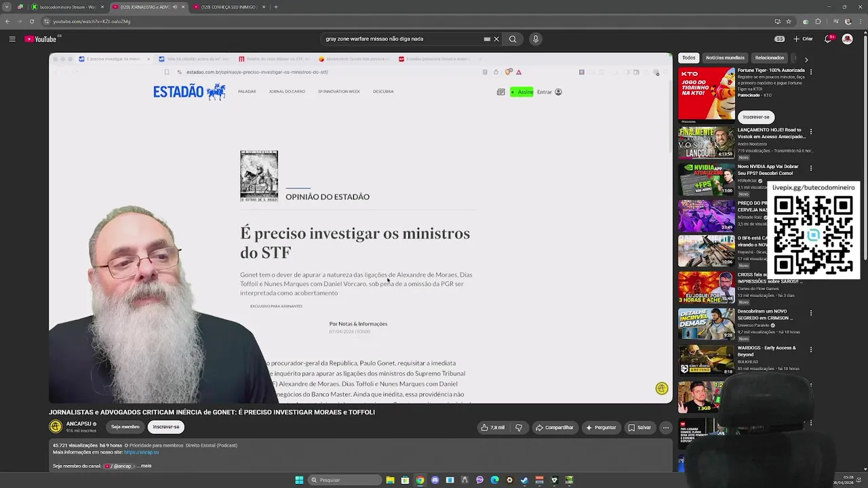Click the taskbar Pesquisar search box
868x488 pixels.
pyautogui.click(x=344, y=480)
